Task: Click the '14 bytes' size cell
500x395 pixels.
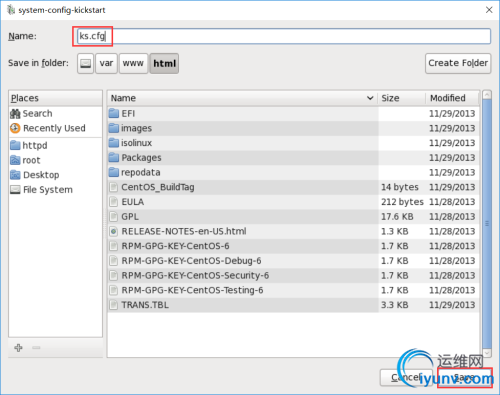Action: [400, 187]
